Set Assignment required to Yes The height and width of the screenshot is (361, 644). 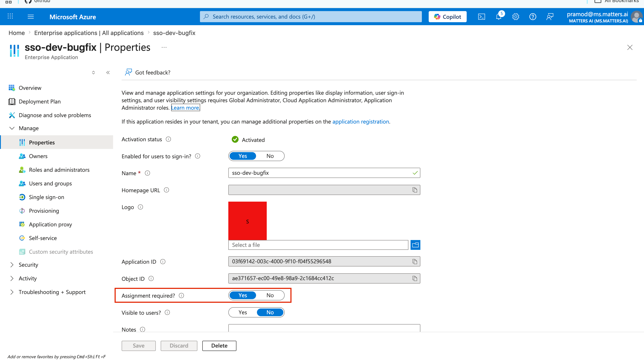[243, 295]
